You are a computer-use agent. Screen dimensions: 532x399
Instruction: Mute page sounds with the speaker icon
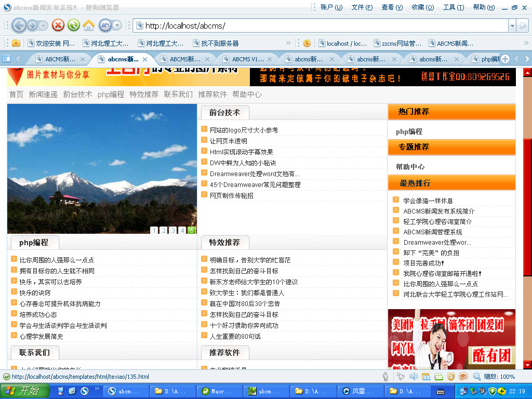(x=414, y=377)
